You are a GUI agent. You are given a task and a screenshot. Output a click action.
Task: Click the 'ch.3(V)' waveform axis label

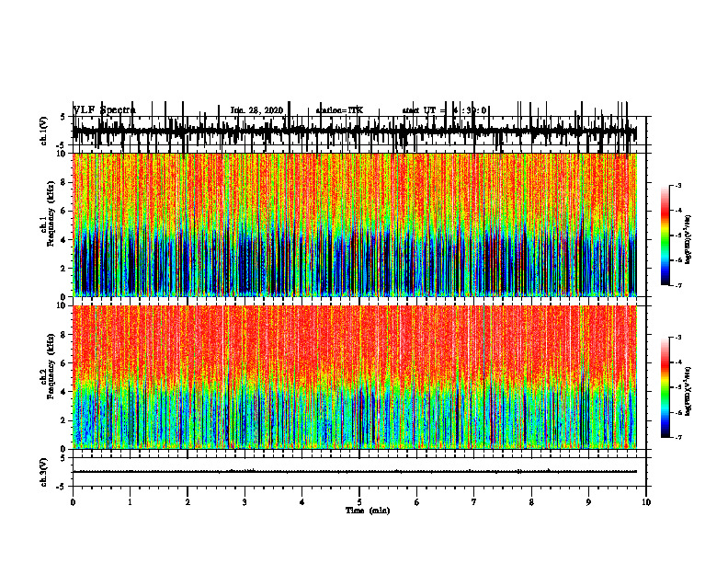coord(44,472)
